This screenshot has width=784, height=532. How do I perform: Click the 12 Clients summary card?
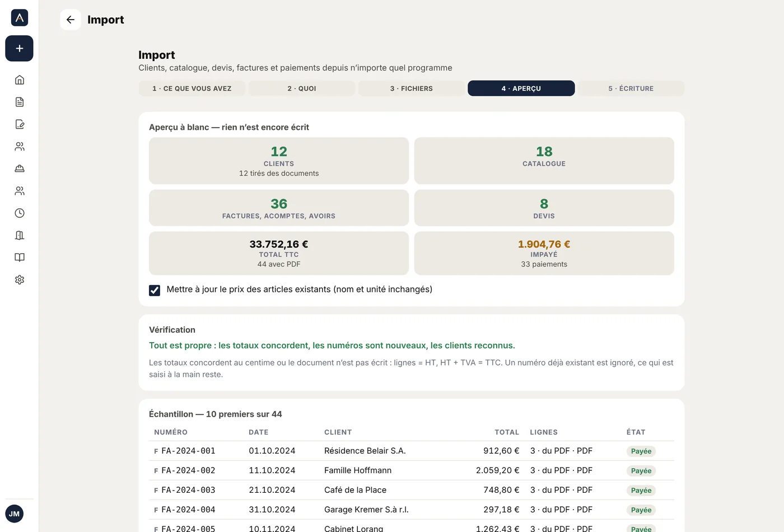click(x=279, y=161)
